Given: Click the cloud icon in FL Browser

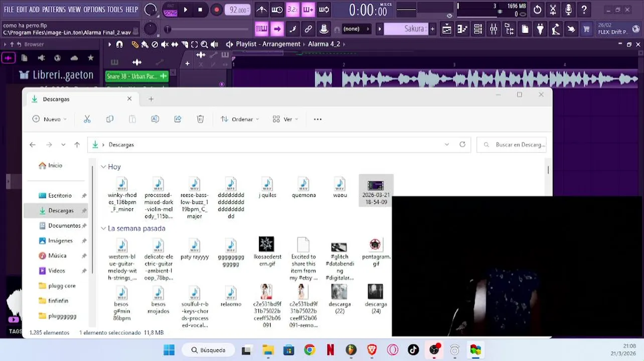Looking at the screenshot, I should 74,58.
